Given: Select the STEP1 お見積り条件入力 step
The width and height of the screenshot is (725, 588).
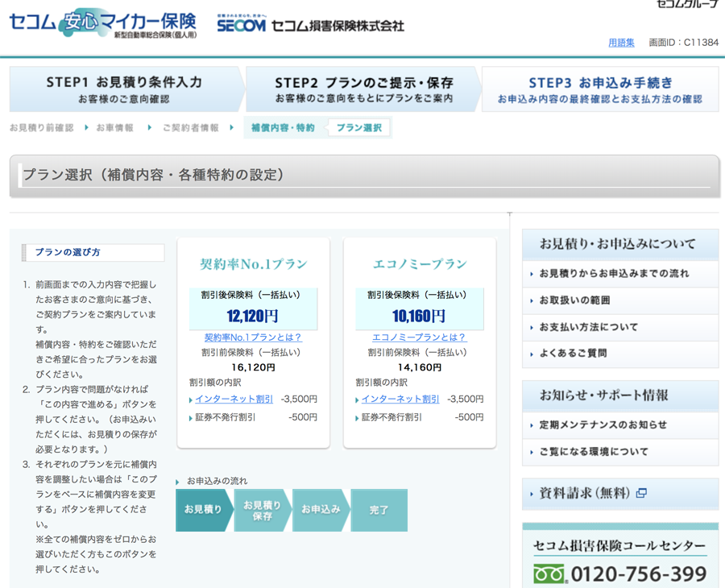Looking at the screenshot, I should coord(124,89).
